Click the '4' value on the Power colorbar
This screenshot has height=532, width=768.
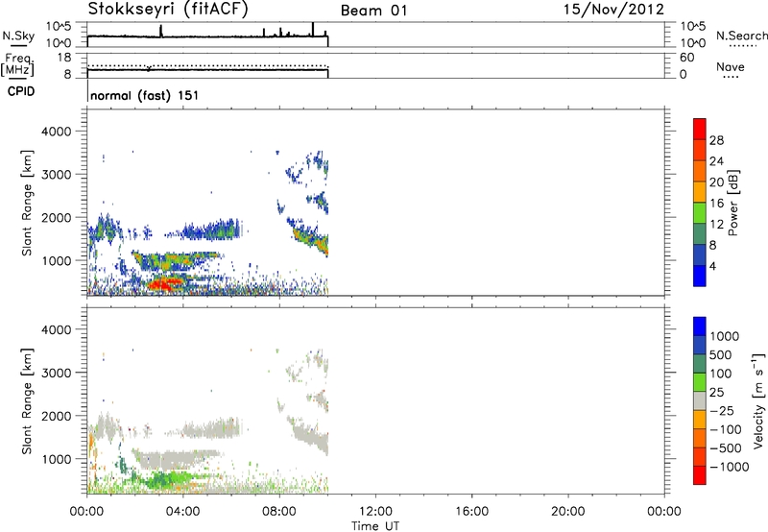pyautogui.click(x=713, y=267)
